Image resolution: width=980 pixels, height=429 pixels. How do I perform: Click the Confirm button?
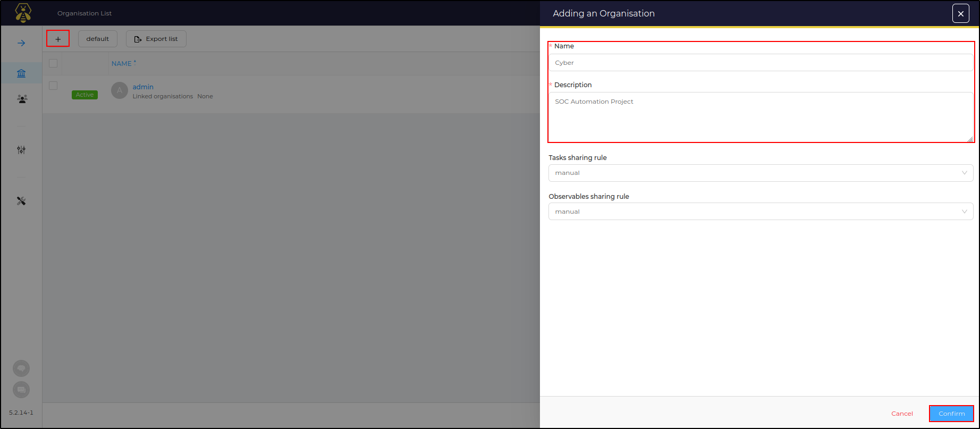pyautogui.click(x=951, y=414)
